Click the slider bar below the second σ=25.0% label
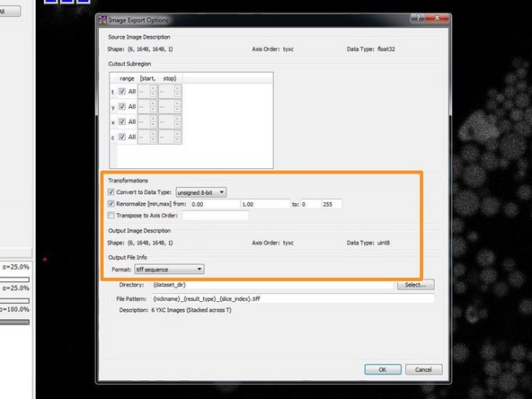 click(14, 301)
